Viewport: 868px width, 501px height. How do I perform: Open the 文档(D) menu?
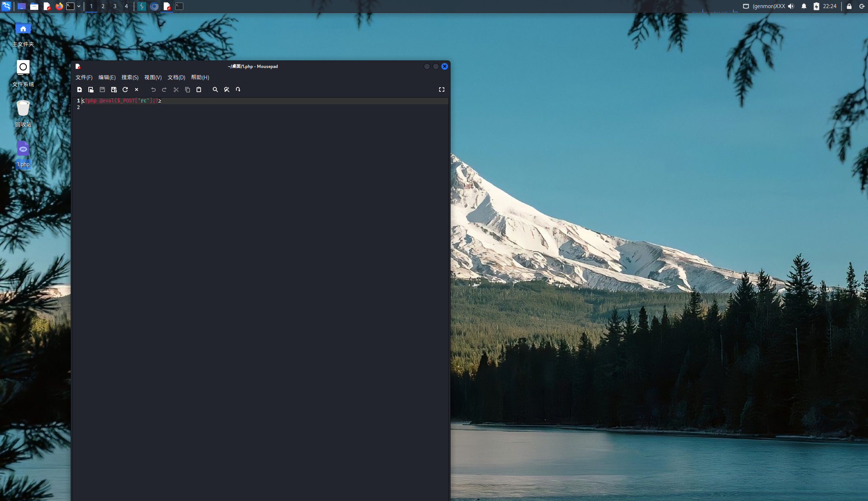[x=176, y=77]
